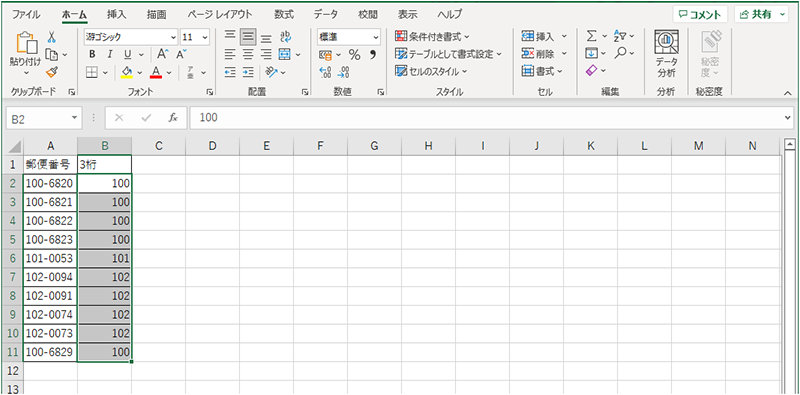The image size is (800, 395).
Task: Click Insert Function fx icon
Action: (173, 118)
